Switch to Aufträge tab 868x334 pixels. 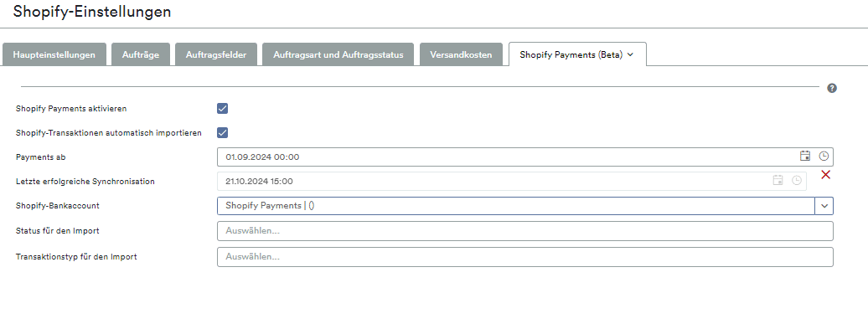pos(141,54)
